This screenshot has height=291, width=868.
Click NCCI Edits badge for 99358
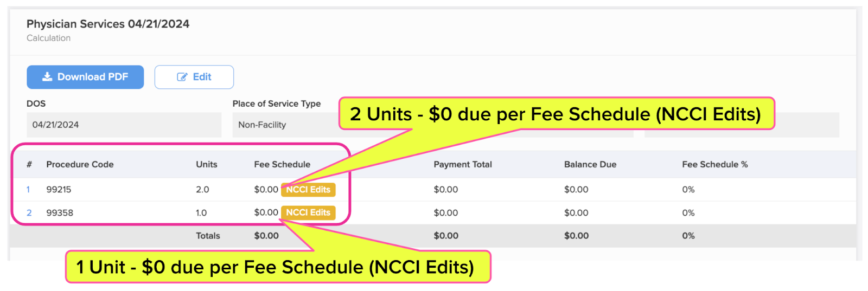308,212
